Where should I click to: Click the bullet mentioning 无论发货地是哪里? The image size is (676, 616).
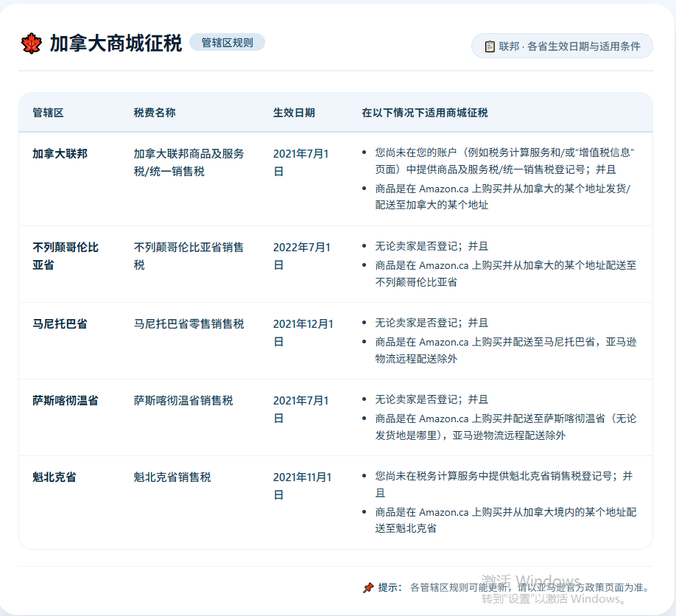(506, 427)
